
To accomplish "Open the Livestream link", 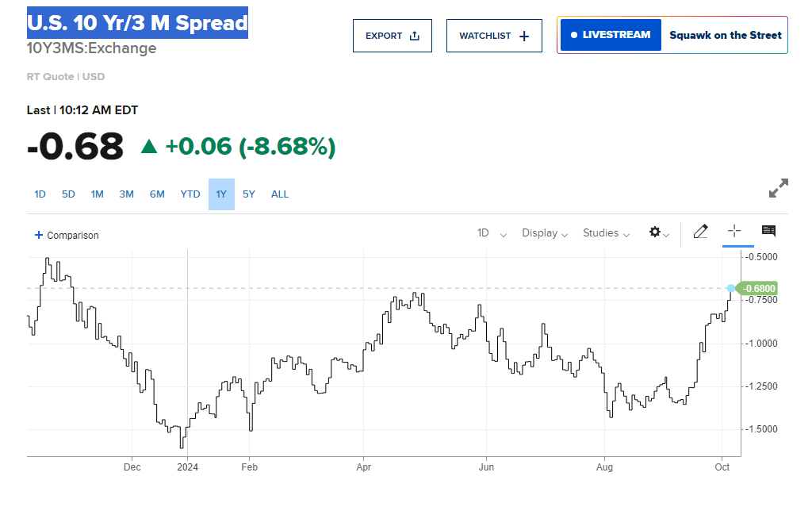I will pyautogui.click(x=611, y=35).
